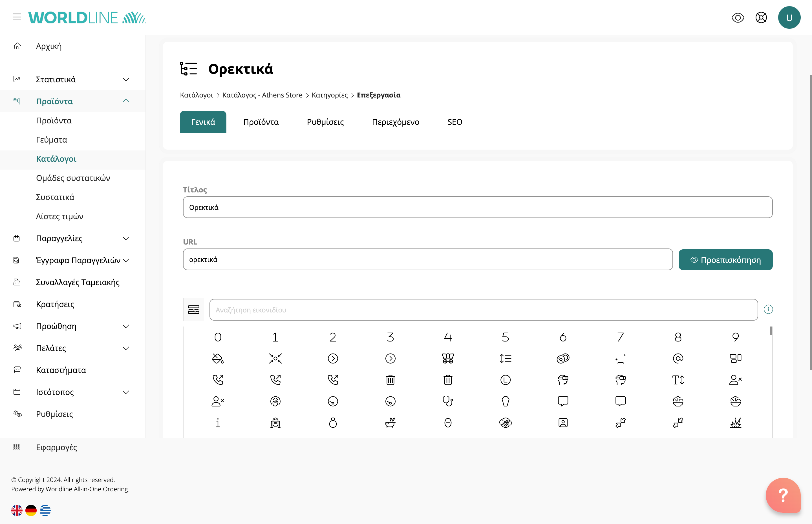Click the icon search input field
The image size is (812, 524).
pos(483,310)
